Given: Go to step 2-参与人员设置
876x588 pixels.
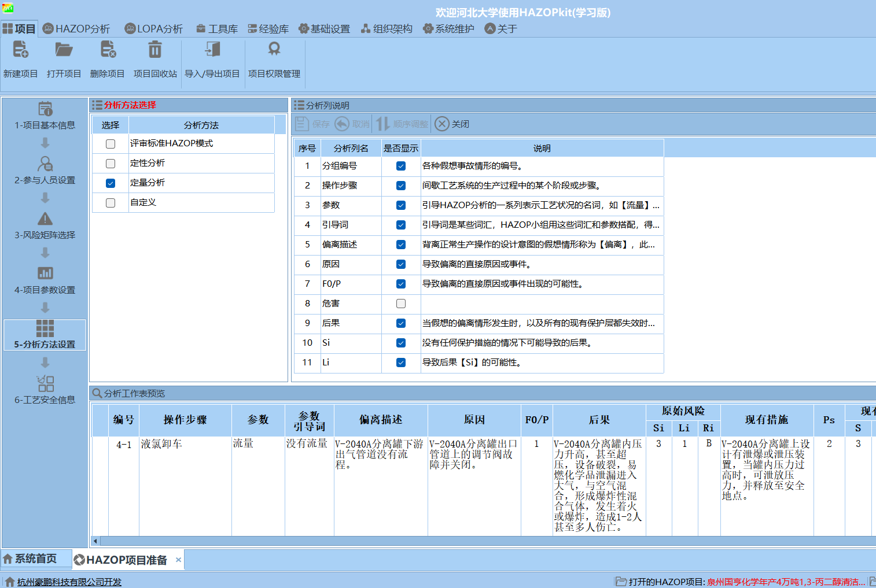Looking at the screenshot, I should tap(45, 171).
